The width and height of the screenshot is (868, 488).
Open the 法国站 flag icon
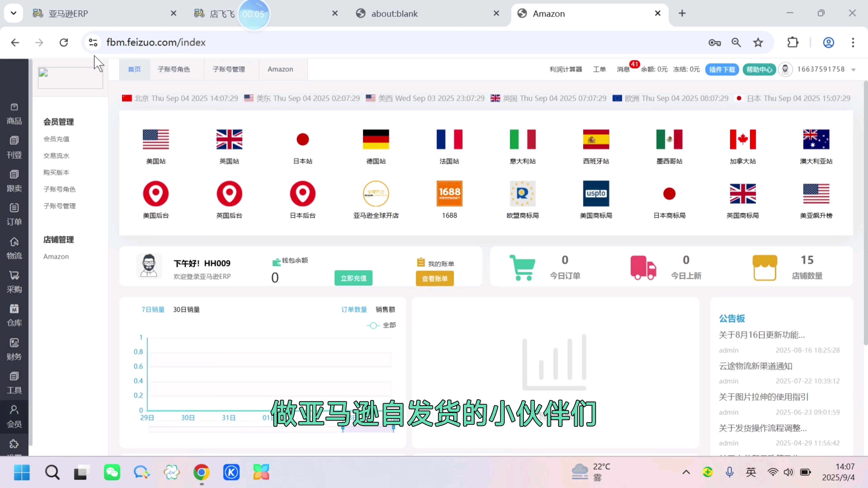pos(450,139)
